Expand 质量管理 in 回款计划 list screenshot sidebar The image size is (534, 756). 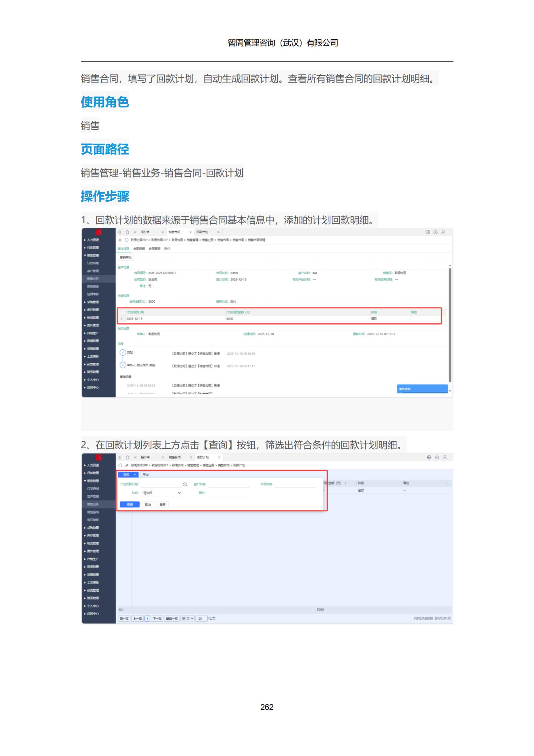tap(92, 567)
